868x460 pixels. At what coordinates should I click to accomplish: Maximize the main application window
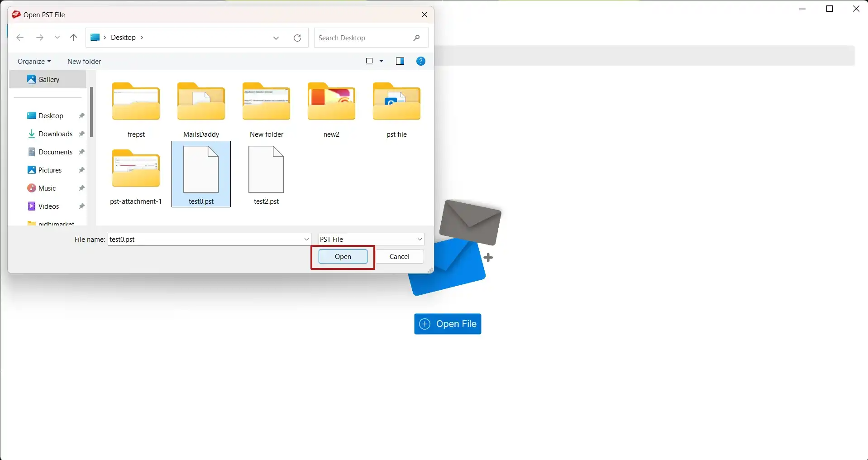click(830, 9)
